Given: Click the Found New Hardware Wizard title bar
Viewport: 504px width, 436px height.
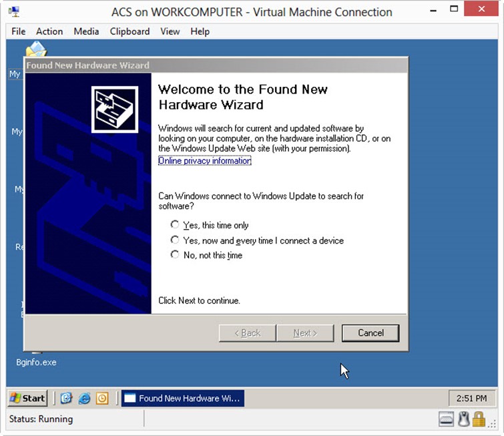Looking at the screenshot, I should click(x=216, y=65).
